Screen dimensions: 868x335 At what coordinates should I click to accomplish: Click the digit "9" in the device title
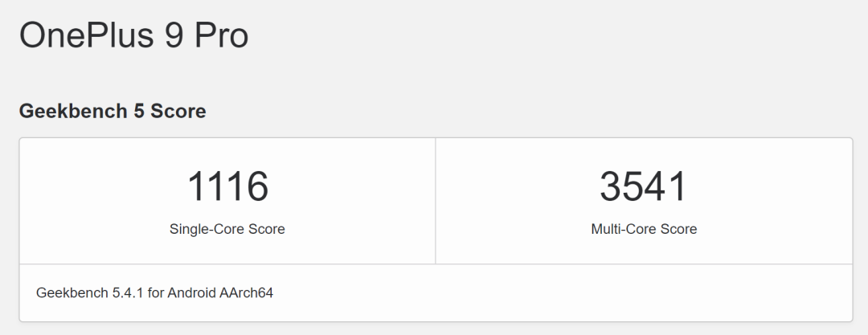coord(174,36)
